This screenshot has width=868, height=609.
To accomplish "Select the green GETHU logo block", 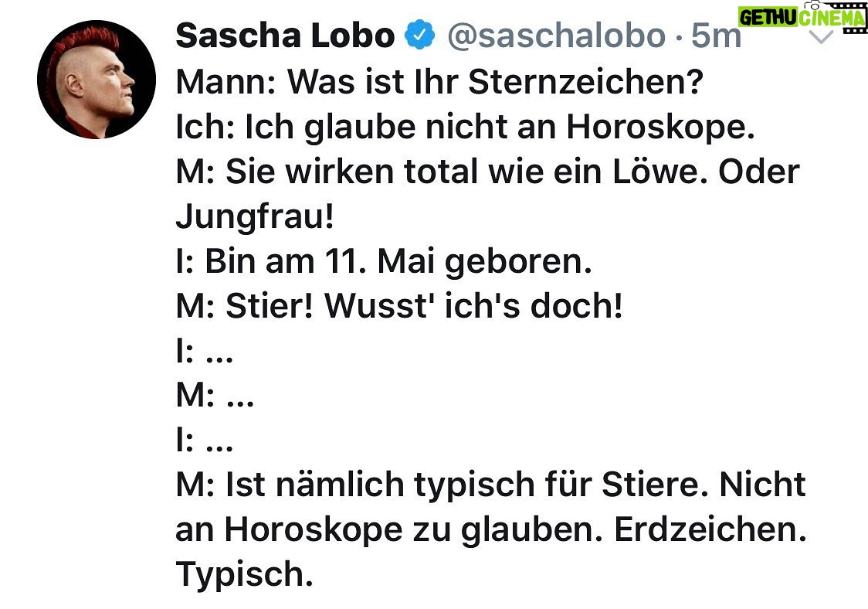I will 768,18.
